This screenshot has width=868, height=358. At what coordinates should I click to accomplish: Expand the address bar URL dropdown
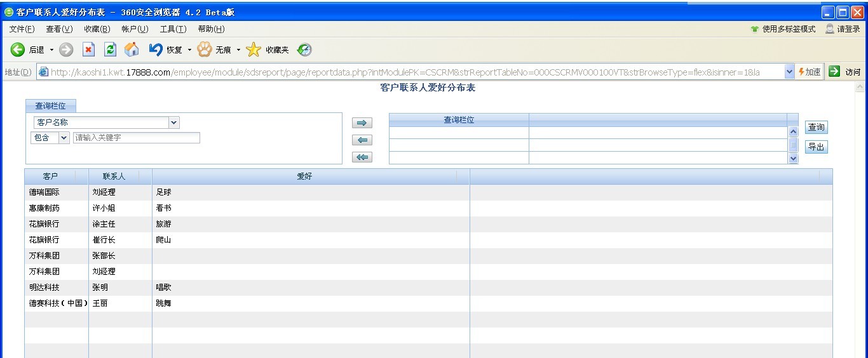pos(790,72)
